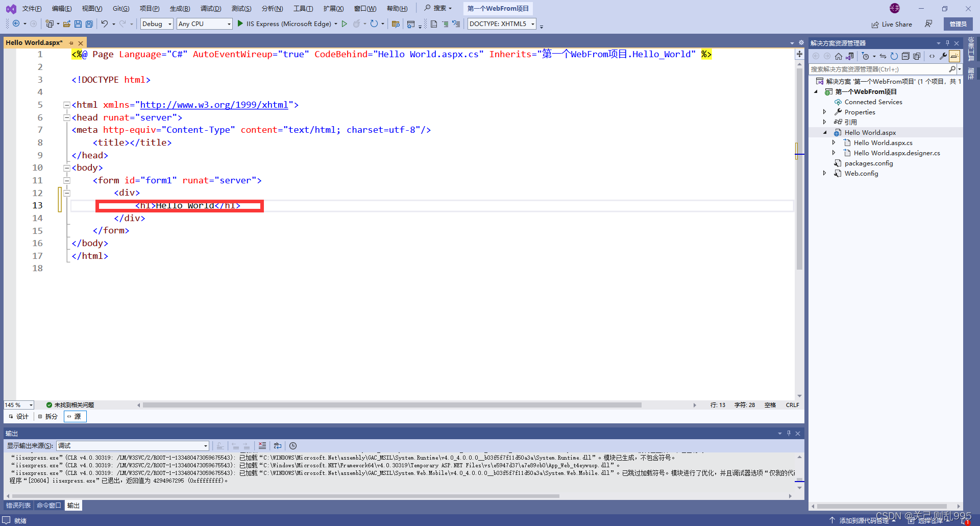Click the Refresh icon in Solution Explorer

click(894, 56)
